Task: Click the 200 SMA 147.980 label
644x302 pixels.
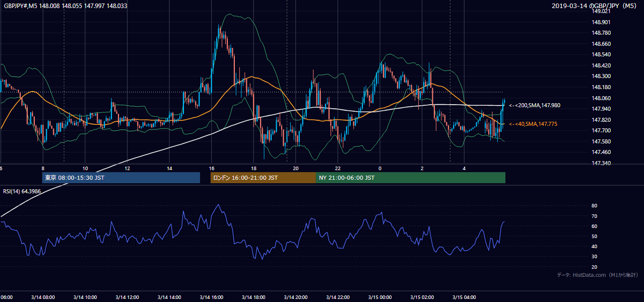Action: pos(535,106)
